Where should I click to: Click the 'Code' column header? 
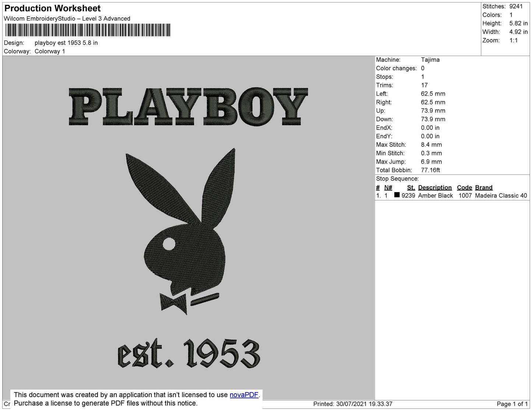tap(465, 187)
